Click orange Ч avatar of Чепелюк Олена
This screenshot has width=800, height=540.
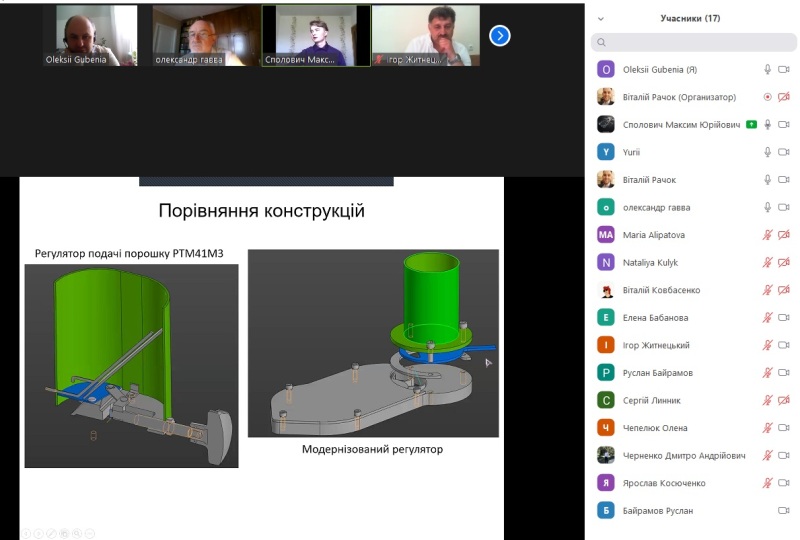[606, 428]
